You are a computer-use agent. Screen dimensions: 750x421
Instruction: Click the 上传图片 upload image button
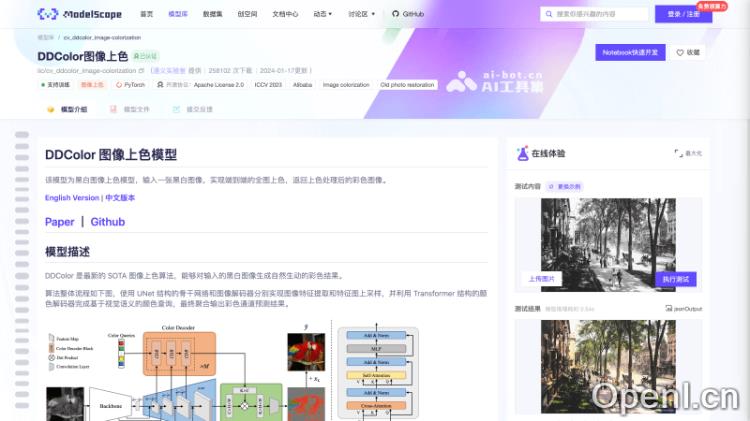[x=543, y=279]
